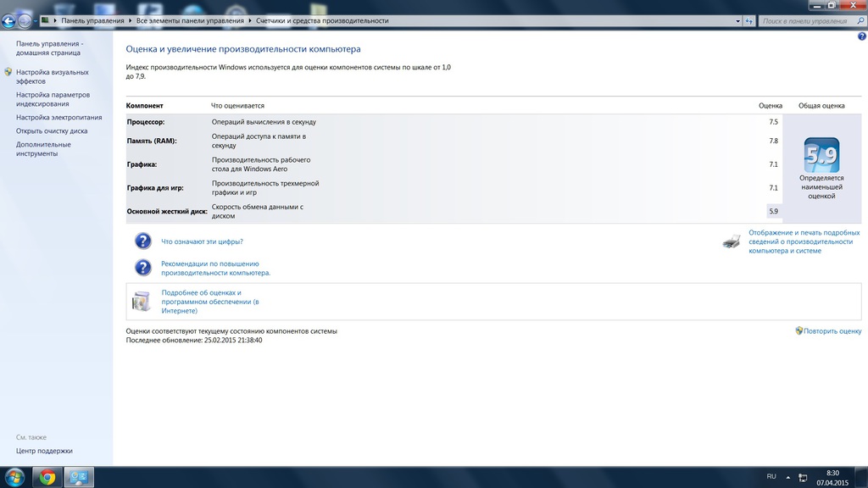The height and width of the screenshot is (488, 868).
Task: Click the hard disk score value 5.9
Action: pyautogui.click(x=773, y=211)
